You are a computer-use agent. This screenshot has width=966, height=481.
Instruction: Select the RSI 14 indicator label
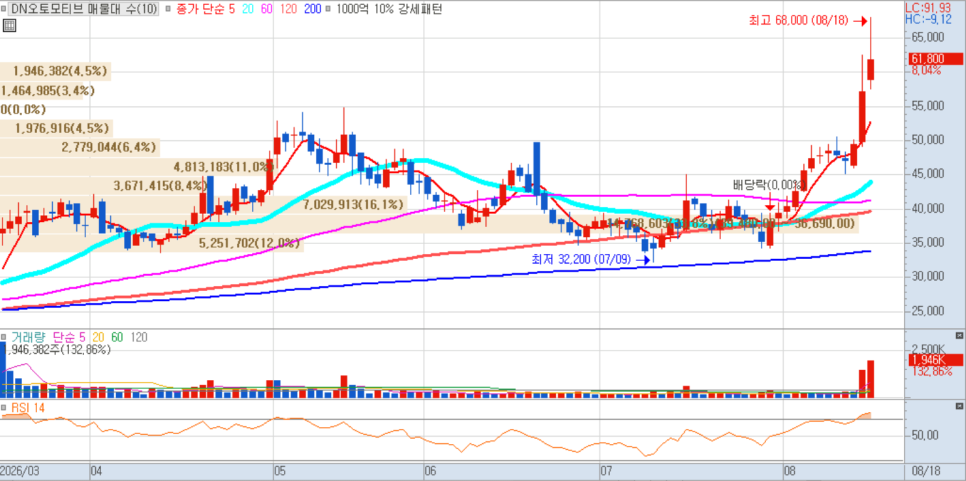(x=28, y=407)
